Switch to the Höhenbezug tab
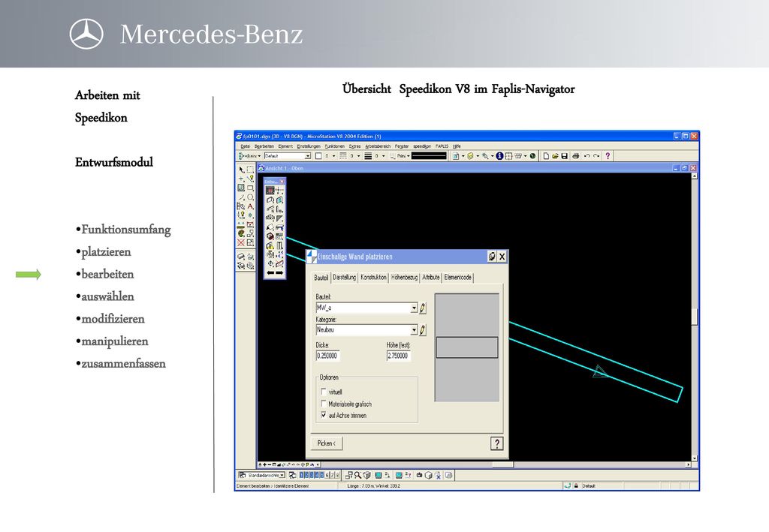 [x=404, y=278]
